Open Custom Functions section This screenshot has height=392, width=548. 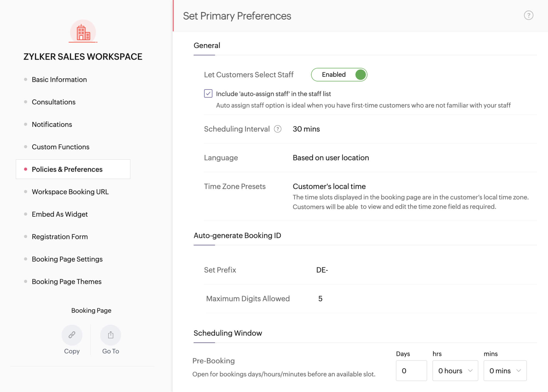tap(61, 147)
